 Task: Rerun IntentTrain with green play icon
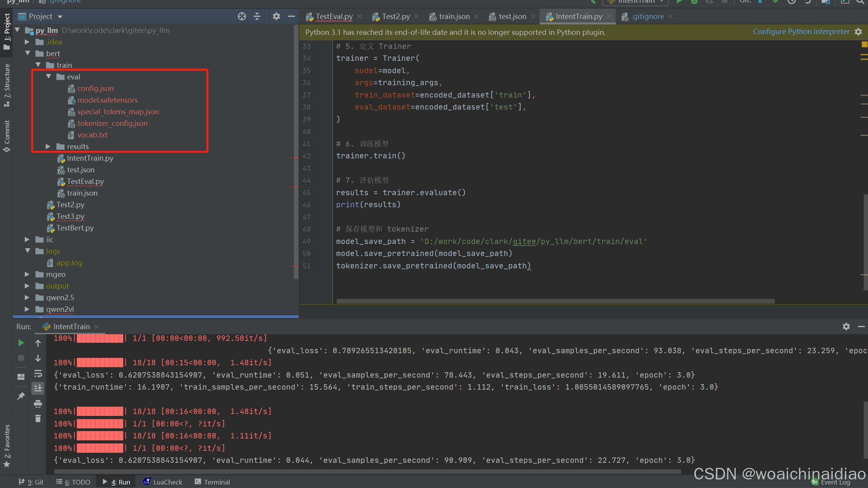21,343
